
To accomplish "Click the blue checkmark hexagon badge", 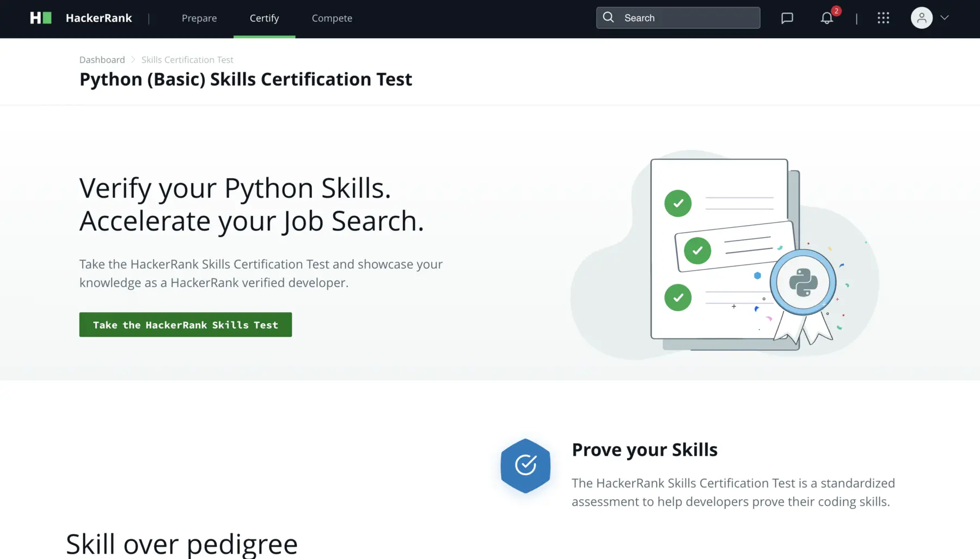I will pyautogui.click(x=525, y=465).
